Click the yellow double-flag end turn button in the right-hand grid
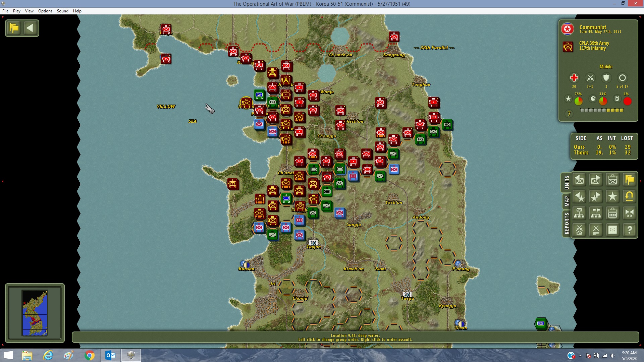The height and width of the screenshot is (362, 644). click(x=630, y=180)
